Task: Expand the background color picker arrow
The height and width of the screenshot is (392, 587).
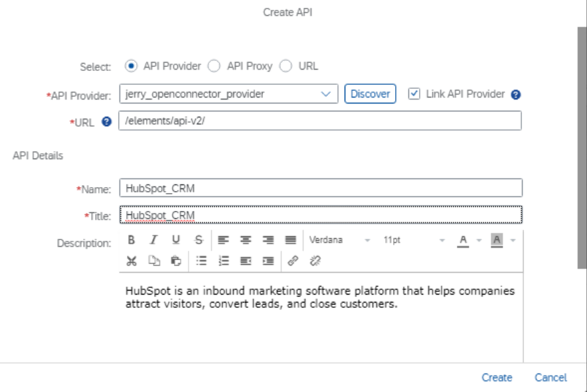Action: [x=513, y=240]
